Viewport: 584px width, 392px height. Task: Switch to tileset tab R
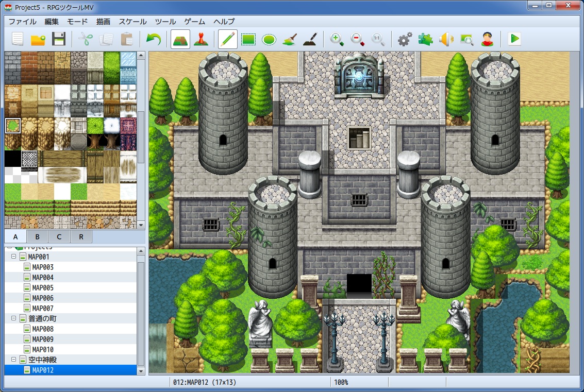[81, 237]
